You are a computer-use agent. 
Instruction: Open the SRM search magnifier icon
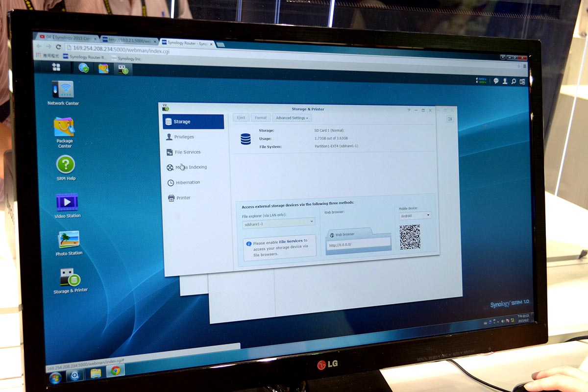click(514, 81)
